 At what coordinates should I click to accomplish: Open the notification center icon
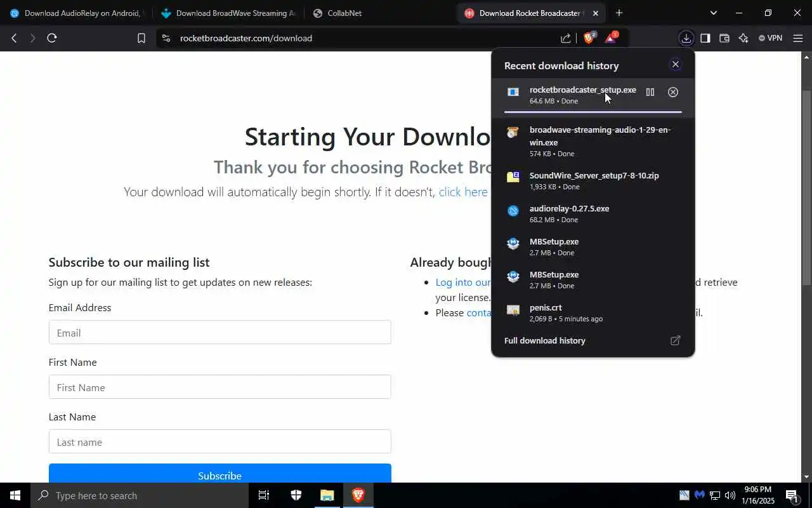pos(792,495)
